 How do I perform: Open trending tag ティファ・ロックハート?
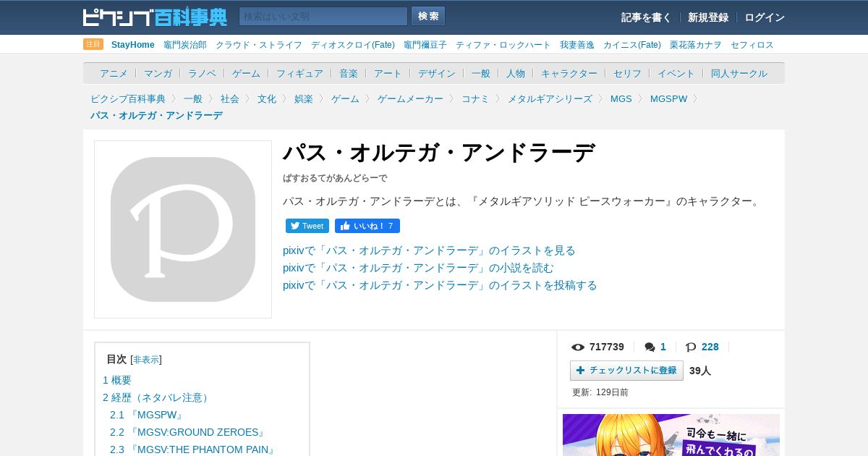(503, 45)
